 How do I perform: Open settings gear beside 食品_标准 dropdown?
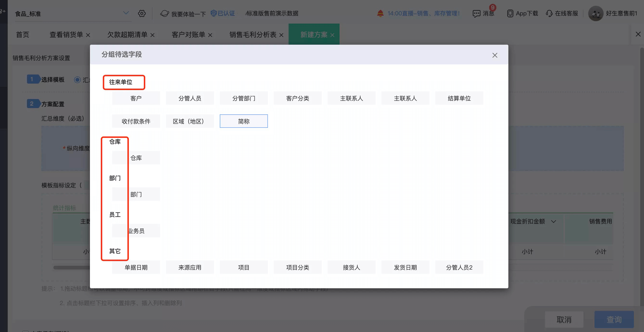(142, 13)
